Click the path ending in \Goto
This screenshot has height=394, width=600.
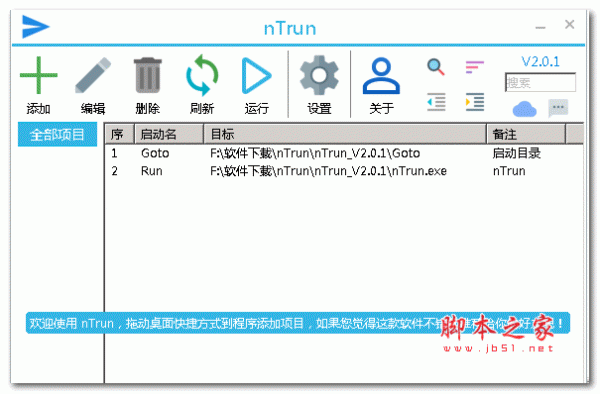click(315, 153)
